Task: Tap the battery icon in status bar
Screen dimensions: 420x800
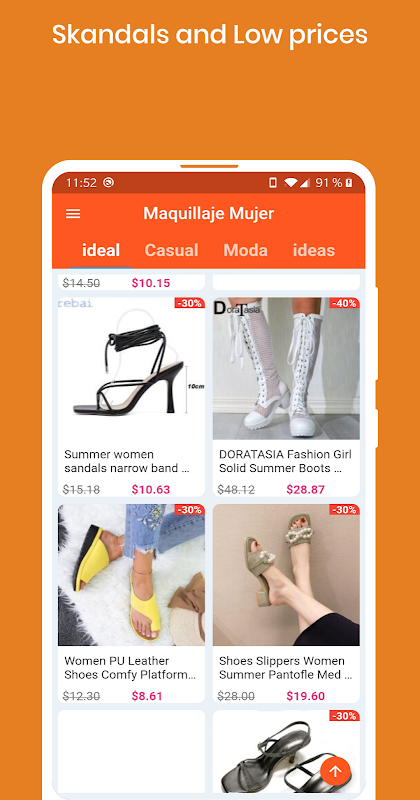Action: [349, 183]
